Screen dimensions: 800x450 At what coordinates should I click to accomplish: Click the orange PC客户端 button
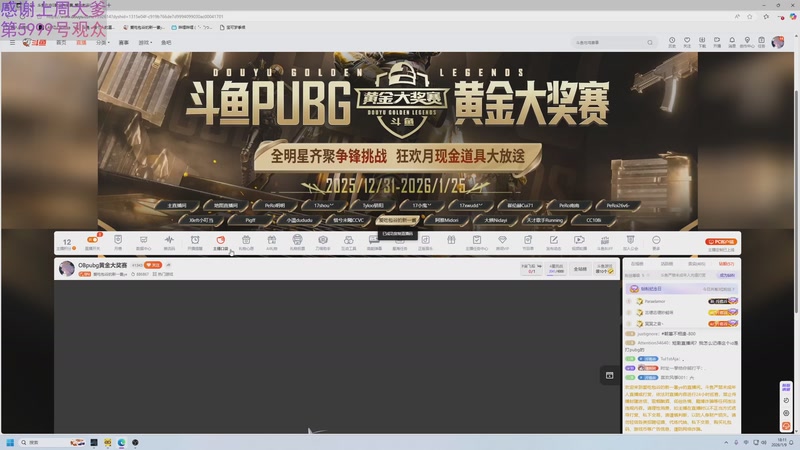pyautogui.click(x=721, y=241)
